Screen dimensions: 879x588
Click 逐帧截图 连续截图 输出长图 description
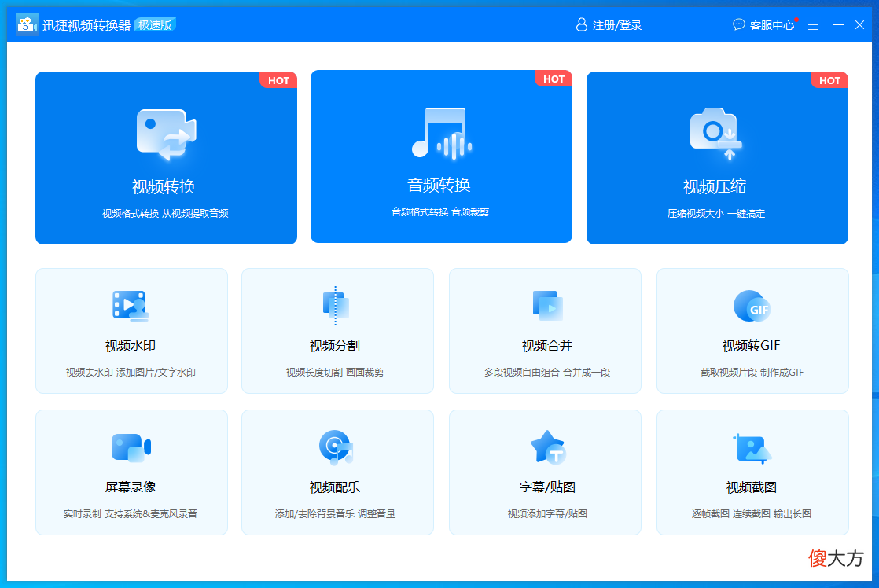coord(752,513)
